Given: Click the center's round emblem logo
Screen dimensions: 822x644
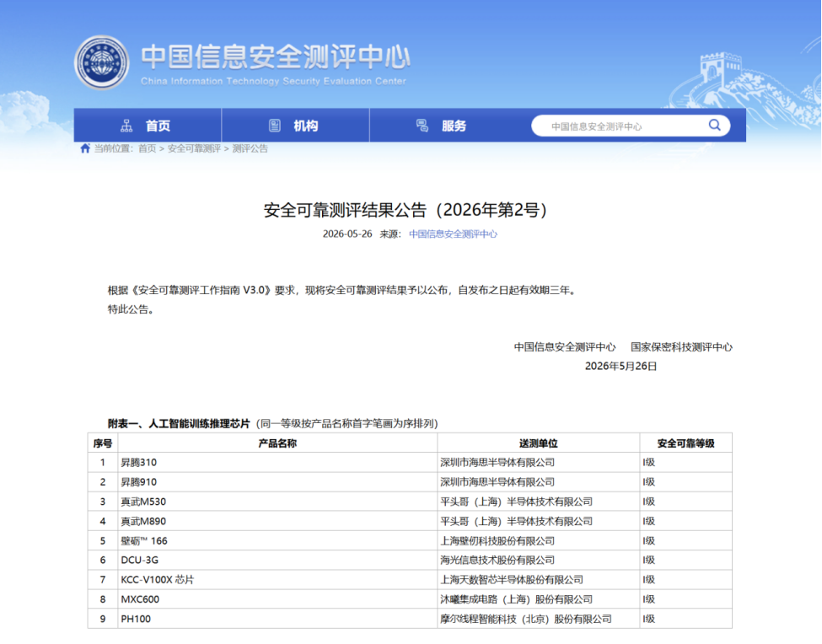Looking at the screenshot, I should pyautogui.click(x=102, y=63).
